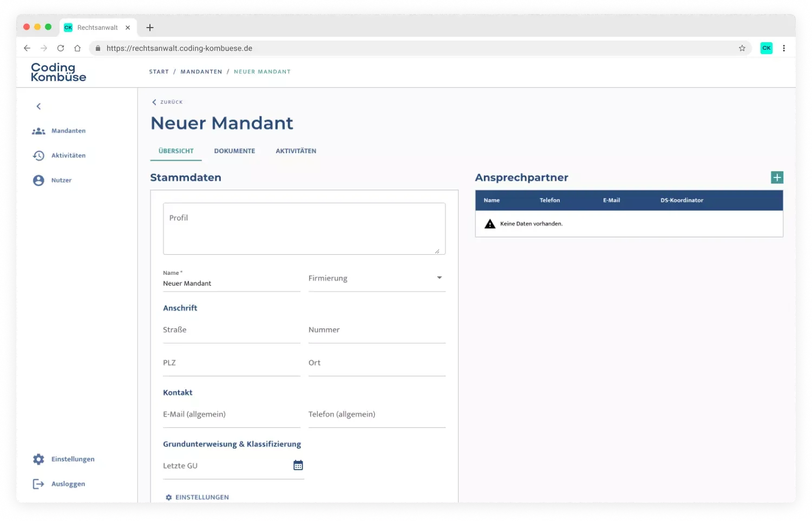Open Aktivitäten history in the sidebar
Screen dimensions: 812x521
(x=59, y=156)
